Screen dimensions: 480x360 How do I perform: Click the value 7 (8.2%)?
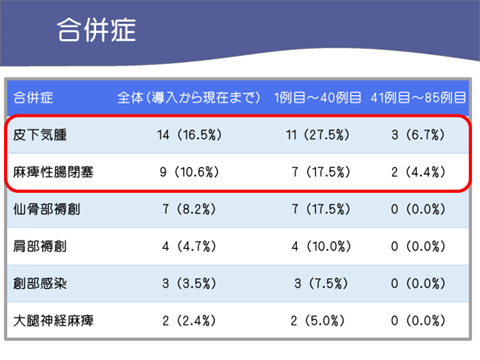click(x=189, y=209)
